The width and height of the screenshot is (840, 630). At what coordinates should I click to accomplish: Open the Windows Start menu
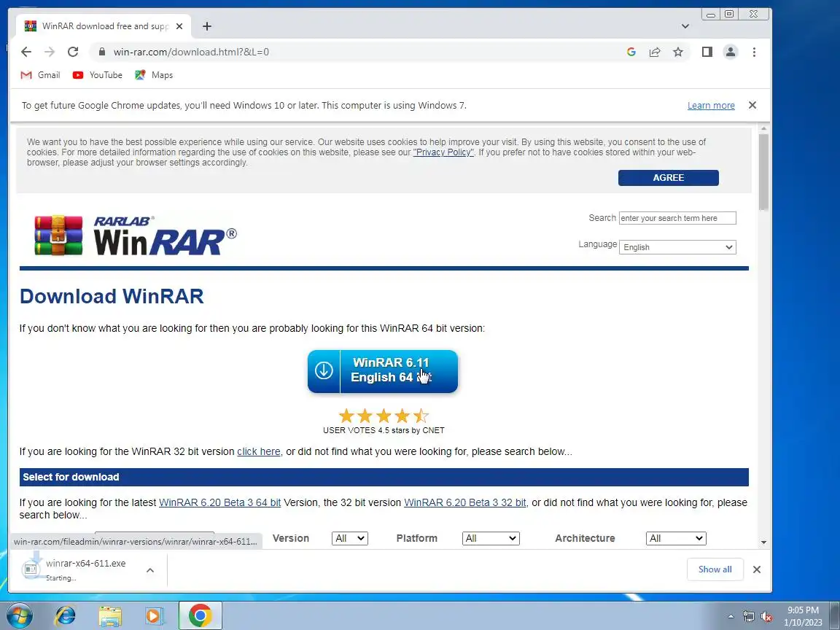click(19, 616)
